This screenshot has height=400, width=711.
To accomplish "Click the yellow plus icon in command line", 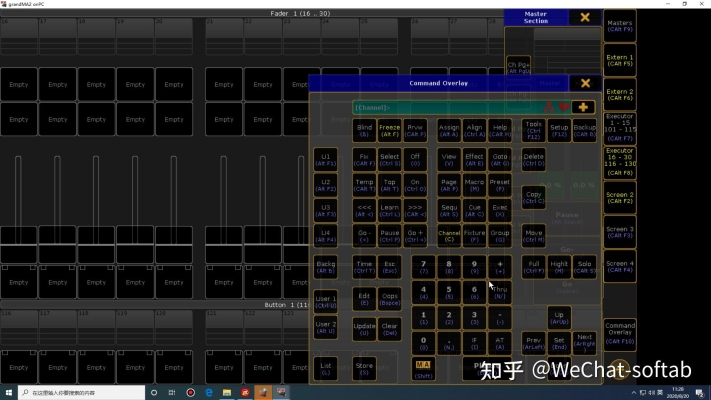I will [584, 107].
